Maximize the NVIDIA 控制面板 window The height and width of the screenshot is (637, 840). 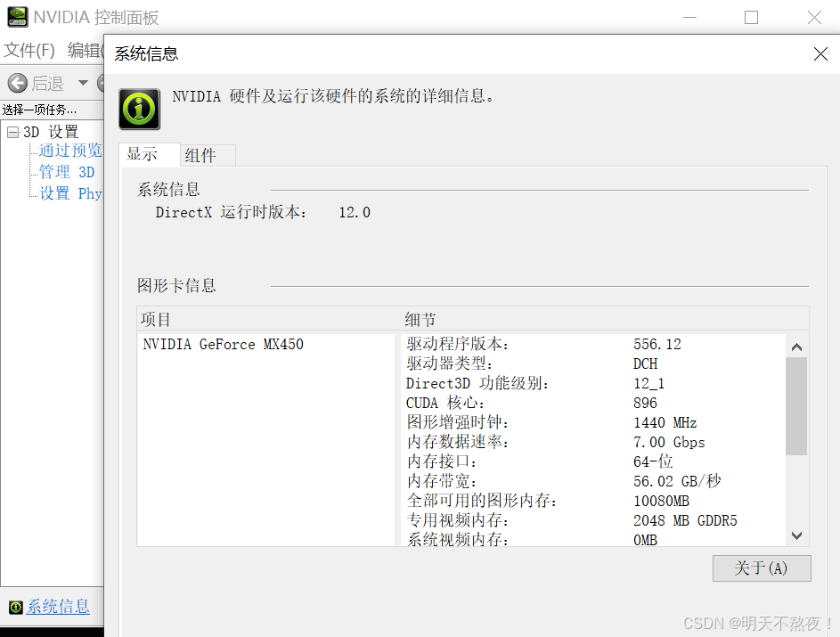tap(751, 18)
